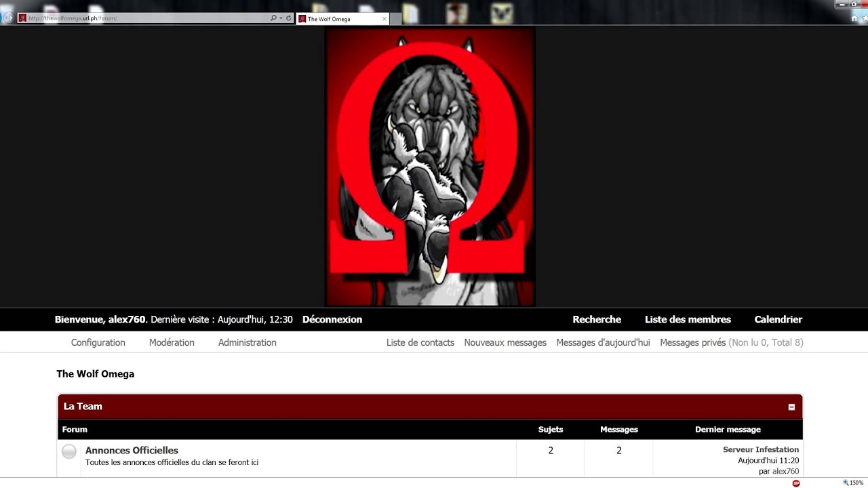Click the owl desktop icon behind browser
The image size is (868, 488).
point(502,12)
